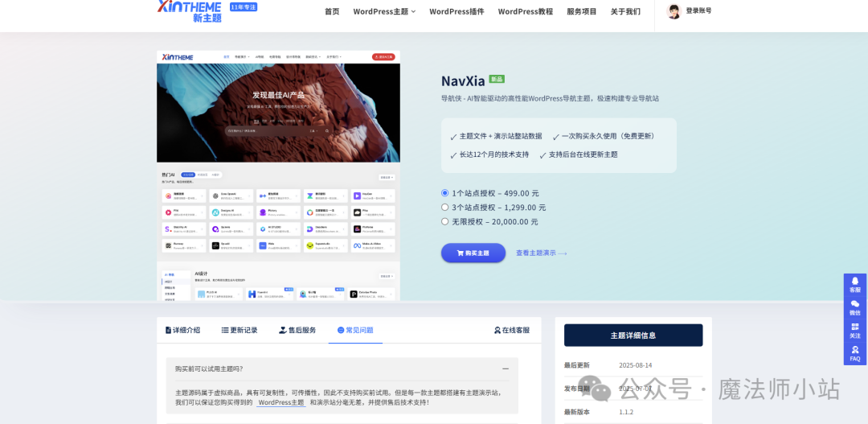Click the agent icon beside 在线客服
868x424 pixels.
pyautogui.click(x=497, y=331)
